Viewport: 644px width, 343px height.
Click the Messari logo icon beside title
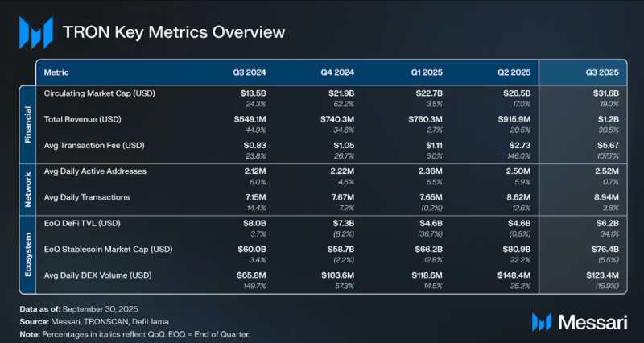coord(36,32)
